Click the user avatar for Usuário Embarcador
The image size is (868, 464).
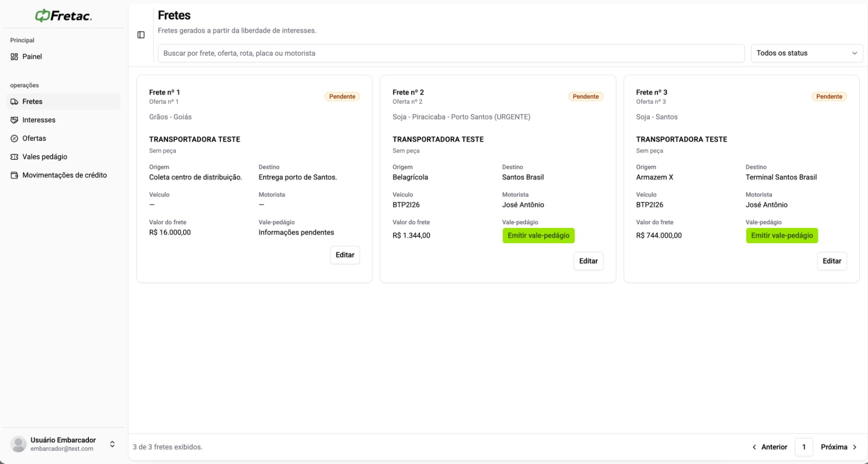18,444
